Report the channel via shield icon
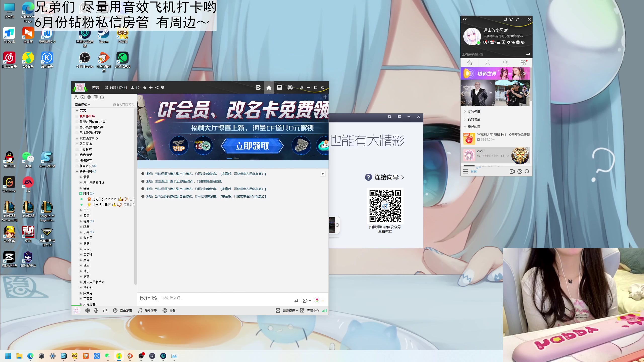 (x=163, y=87)
